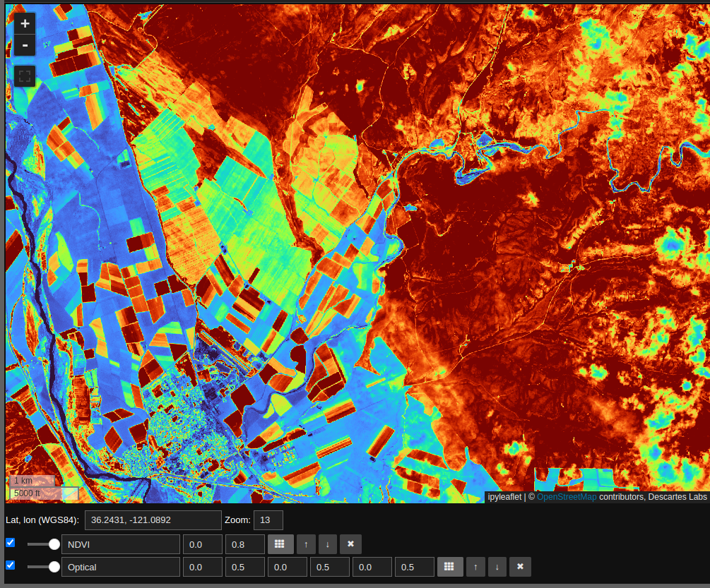Remove the Optical layer

521,567
